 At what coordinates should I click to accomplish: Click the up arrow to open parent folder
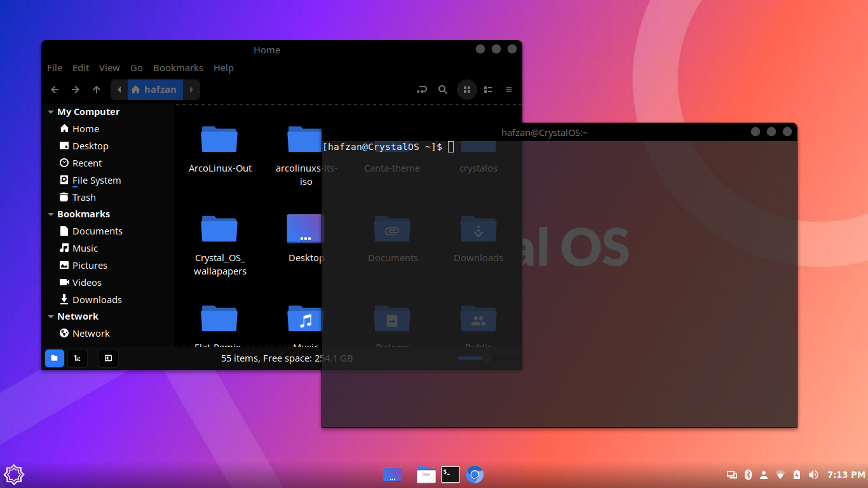point(97,90)
